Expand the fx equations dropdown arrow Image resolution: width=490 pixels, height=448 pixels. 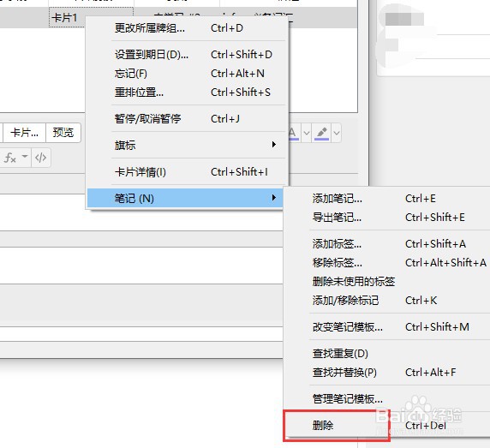tap(25, 156)
